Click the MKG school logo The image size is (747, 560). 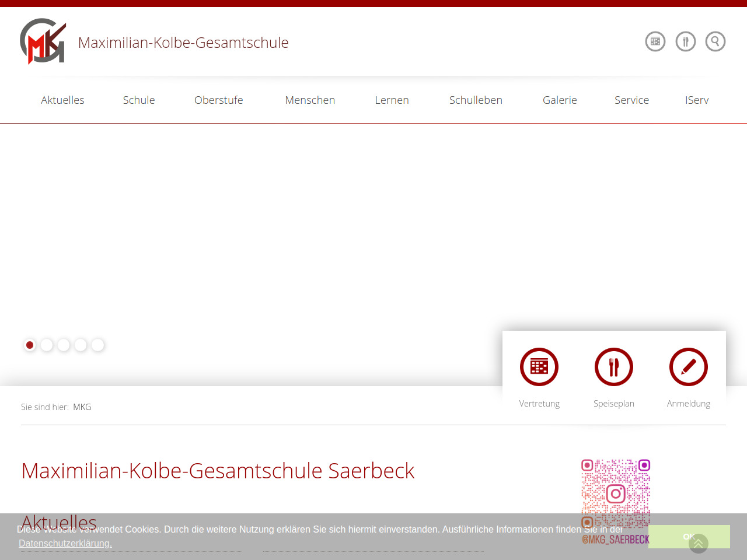point(43,41)
